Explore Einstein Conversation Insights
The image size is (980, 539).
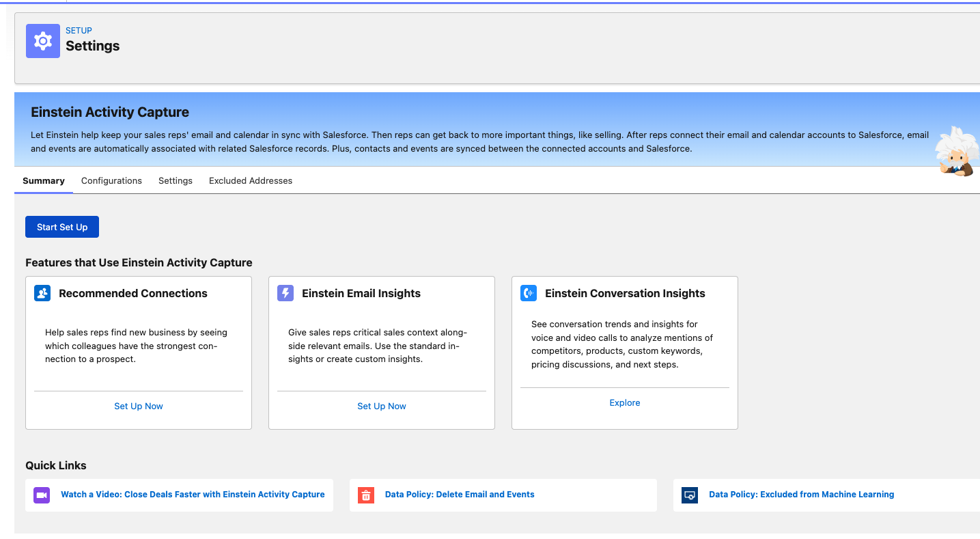625,402
